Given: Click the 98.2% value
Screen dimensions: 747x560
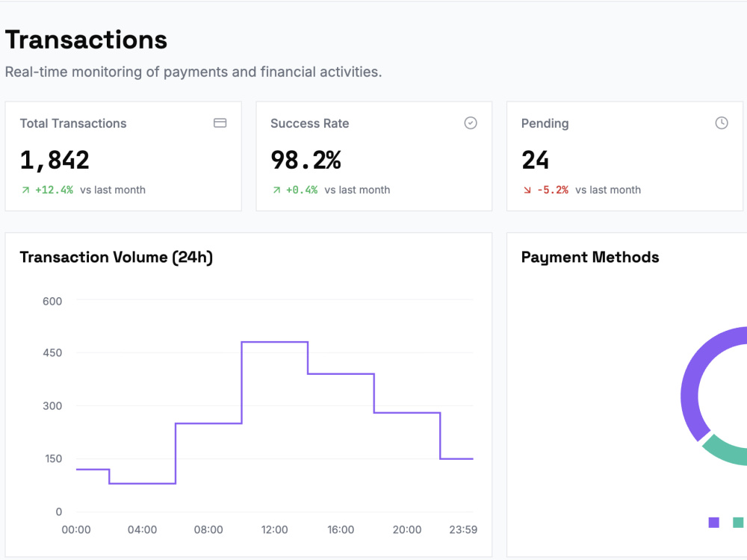Looking at the screenshot, I should tap(306, 160).
